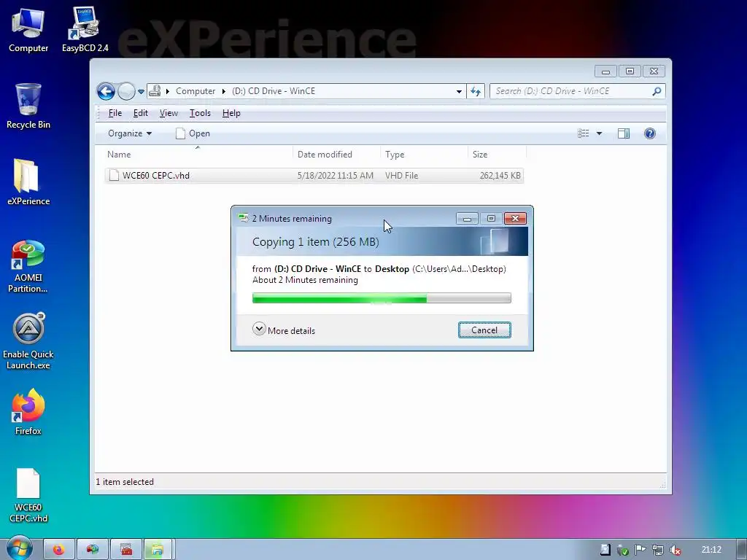Open address bar history dropdown
Screen dimensions: 747x560
tap(459, 91)
